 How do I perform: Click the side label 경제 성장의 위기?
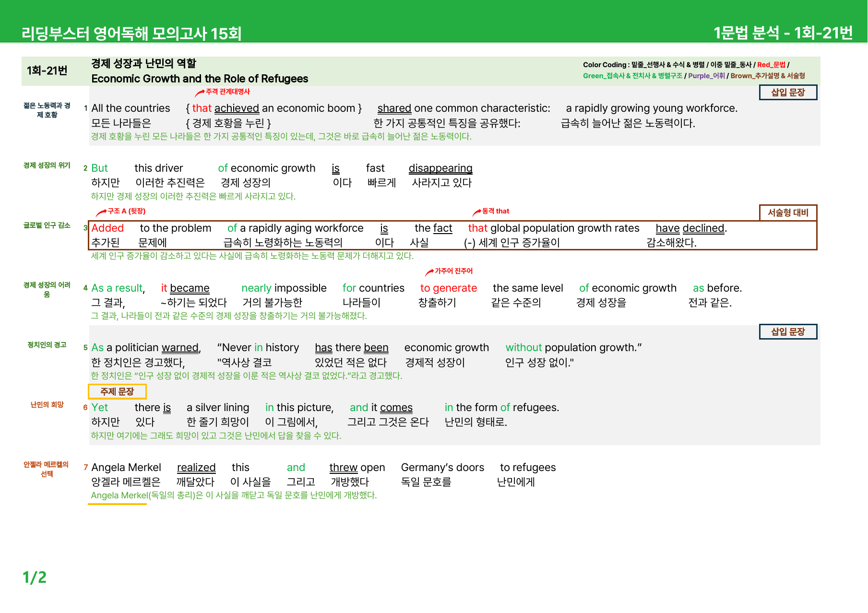pos(47,165)
